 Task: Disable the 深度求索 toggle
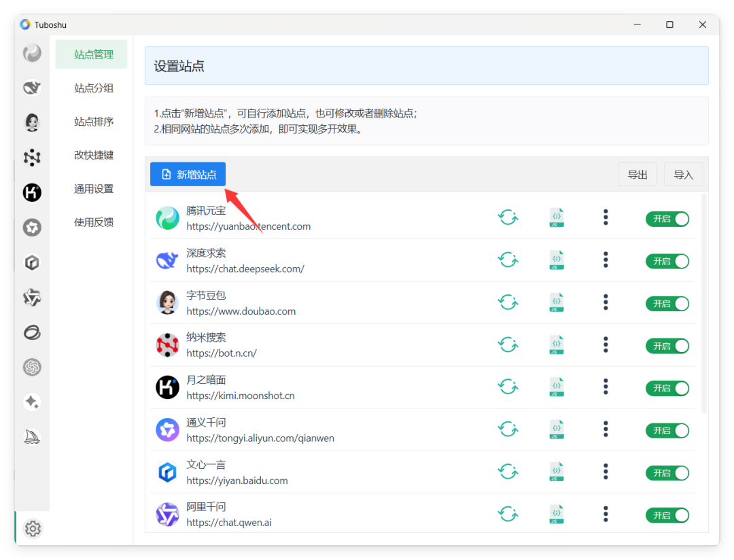[667, 261]
